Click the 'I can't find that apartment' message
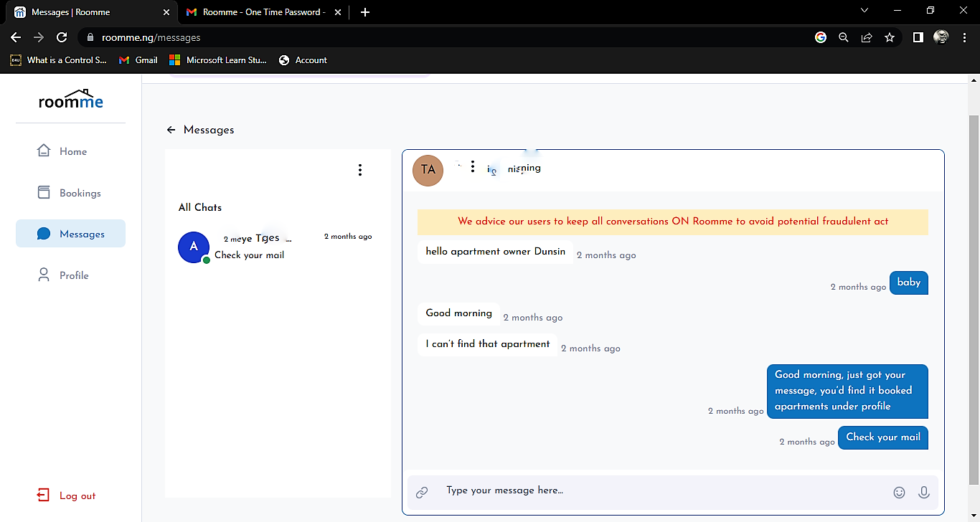The height and width of the screenshot is (522, 980). pyautogui.click(x=487, y=344)
